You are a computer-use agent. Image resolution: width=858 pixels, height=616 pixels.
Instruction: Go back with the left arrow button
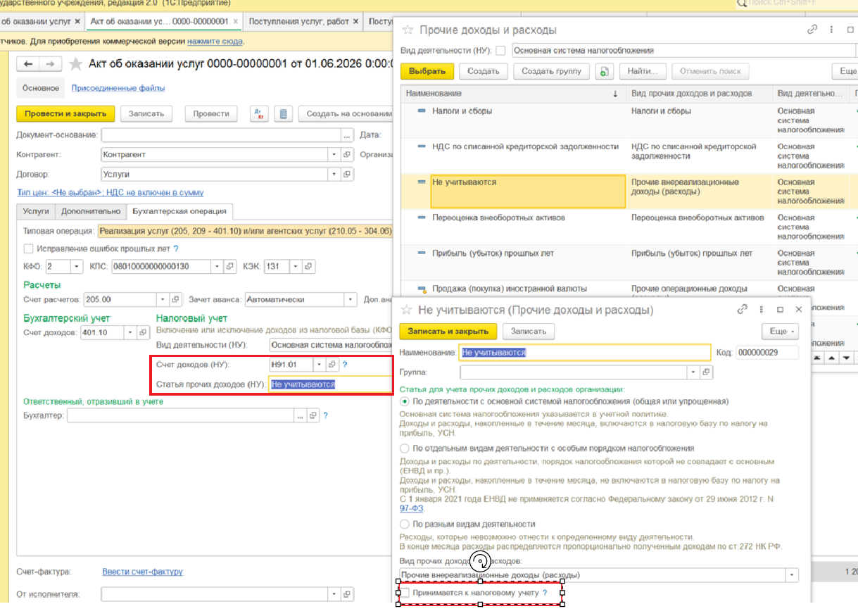click(28, 64)
